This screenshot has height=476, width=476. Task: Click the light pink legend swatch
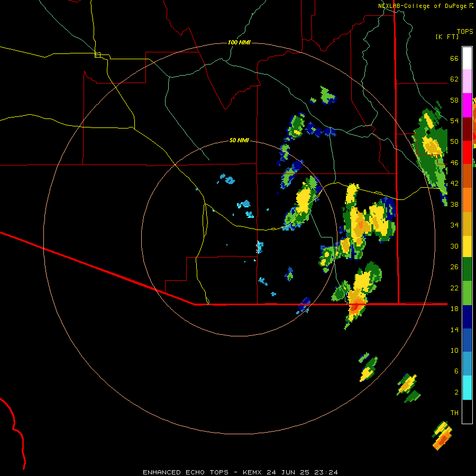467,81
